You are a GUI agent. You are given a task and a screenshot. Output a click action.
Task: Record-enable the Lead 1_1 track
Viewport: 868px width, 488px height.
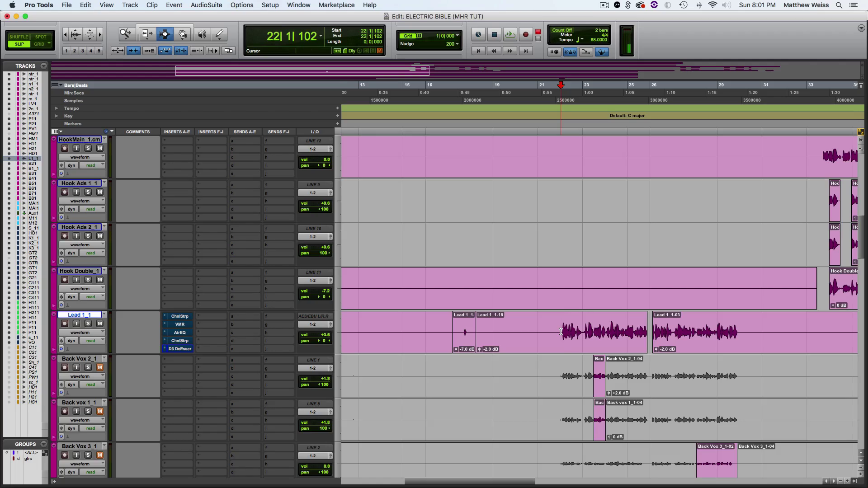coord(65,324)
